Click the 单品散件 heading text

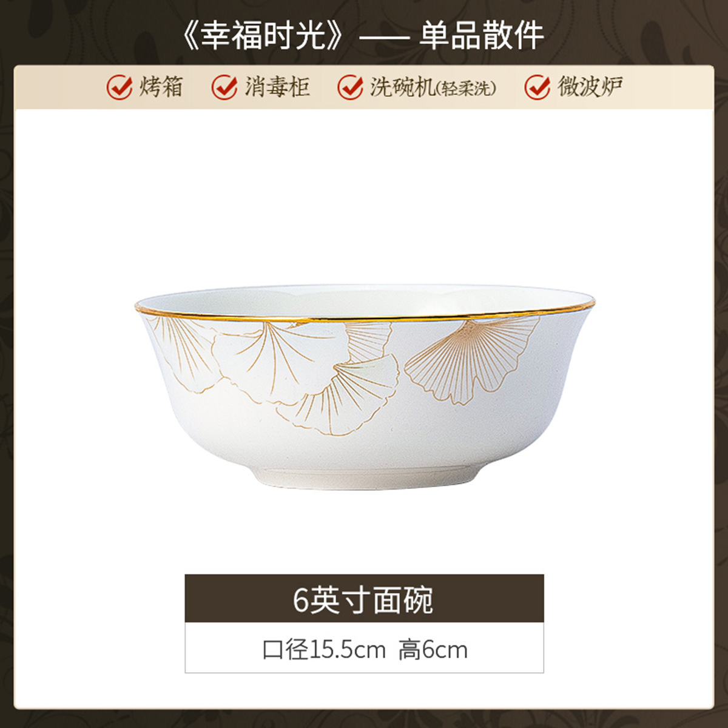point(481,35)
